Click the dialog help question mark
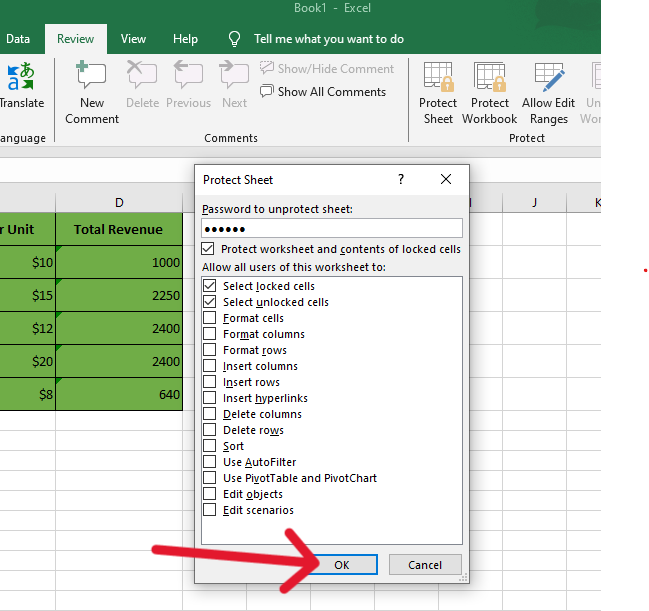649x611 pixels. [x=401, y=180]
